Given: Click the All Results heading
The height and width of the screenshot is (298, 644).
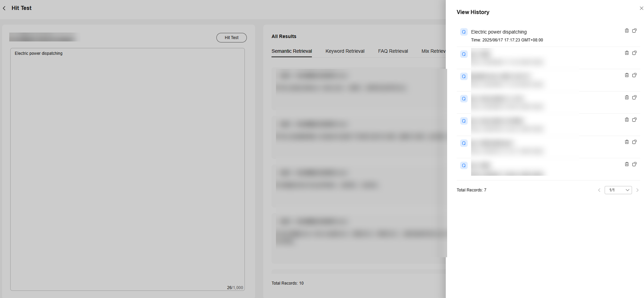Looking at the screenshot, I should 284,36.
